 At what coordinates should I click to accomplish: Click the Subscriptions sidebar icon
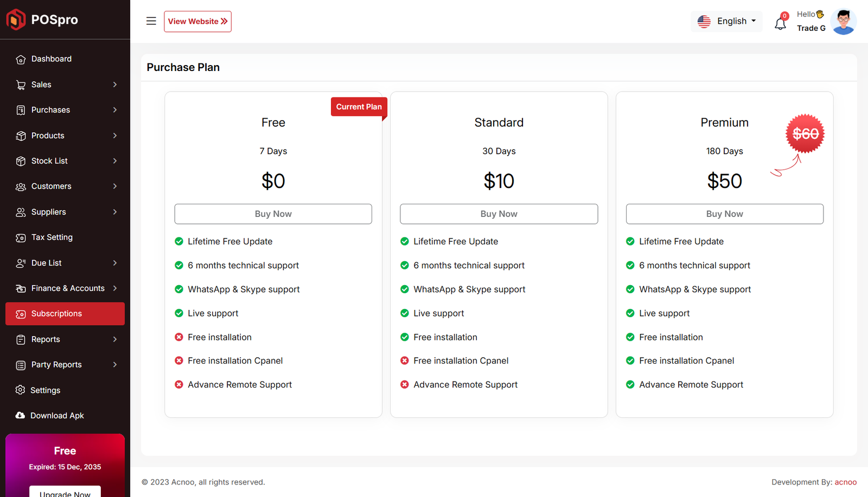click(21, 314)
